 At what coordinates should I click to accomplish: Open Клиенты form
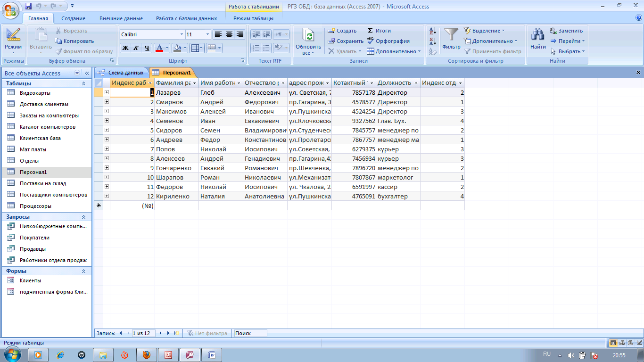46,280
